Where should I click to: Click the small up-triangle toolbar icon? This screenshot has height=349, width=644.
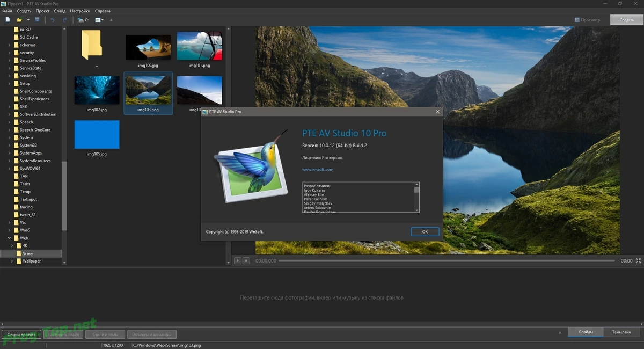pos(111,20)
